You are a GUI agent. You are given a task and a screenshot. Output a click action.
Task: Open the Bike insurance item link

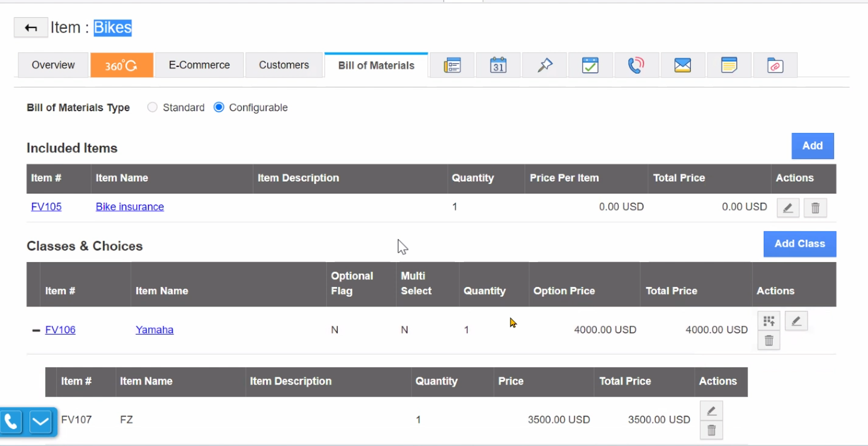pyautogui.click(x=130, y=207)
